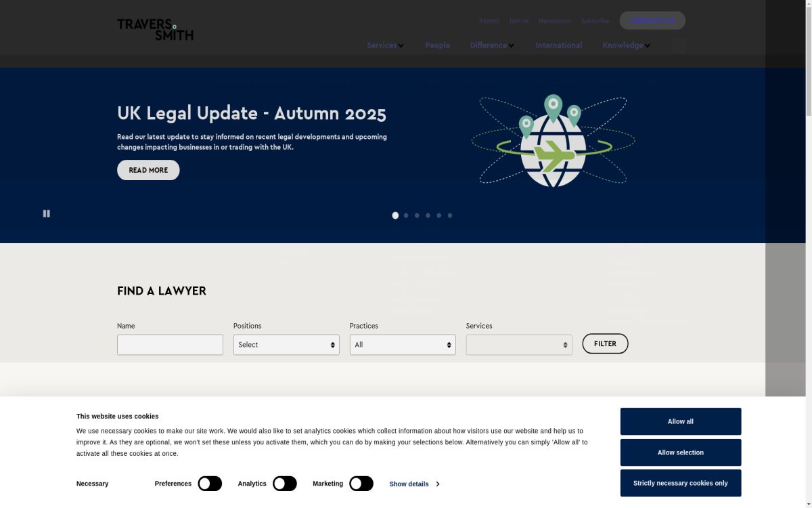
Task: Open the Practices dropdown
Action: [403, 345]
